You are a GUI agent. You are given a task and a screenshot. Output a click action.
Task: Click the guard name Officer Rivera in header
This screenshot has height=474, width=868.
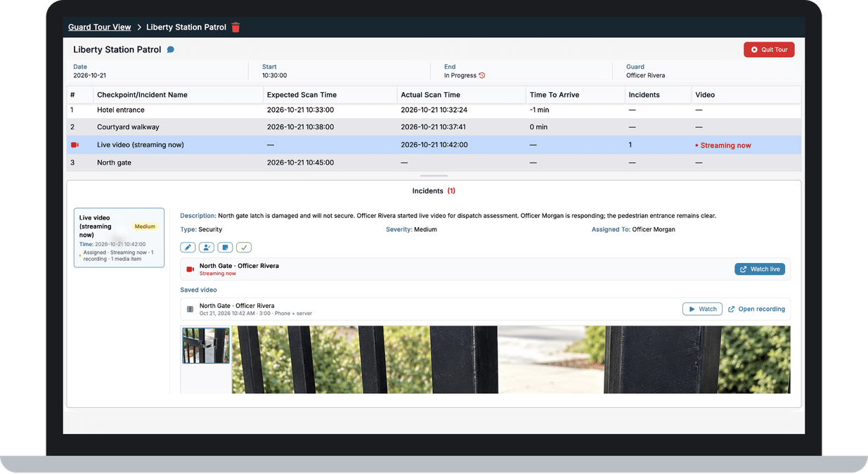pos(645,75)
